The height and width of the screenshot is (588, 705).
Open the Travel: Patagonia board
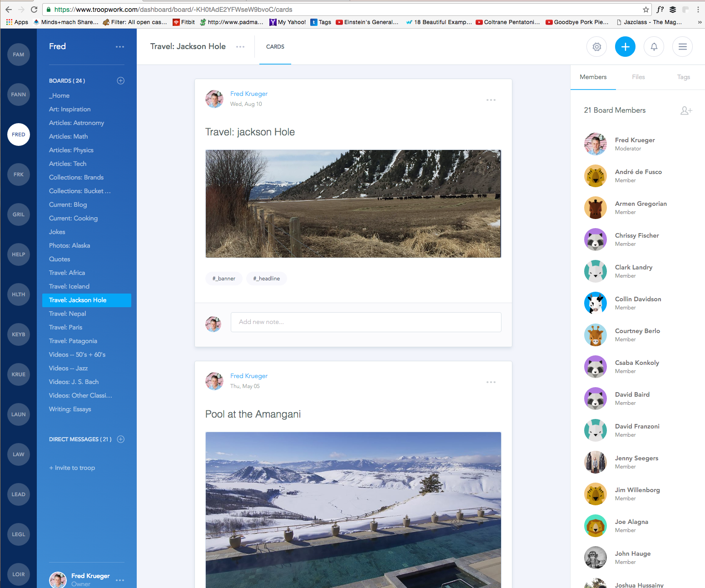pyautogui.click(x=73, y=341)
